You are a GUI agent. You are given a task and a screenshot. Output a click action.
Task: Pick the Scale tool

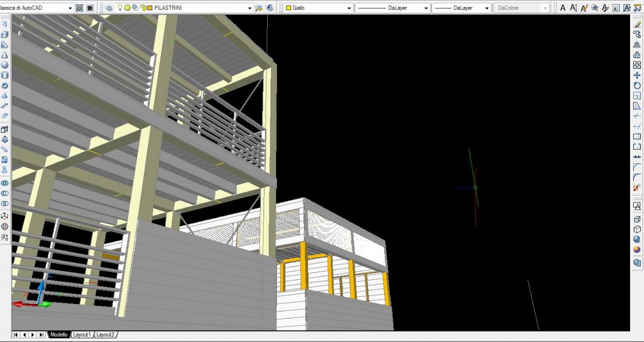coord(637,95)
